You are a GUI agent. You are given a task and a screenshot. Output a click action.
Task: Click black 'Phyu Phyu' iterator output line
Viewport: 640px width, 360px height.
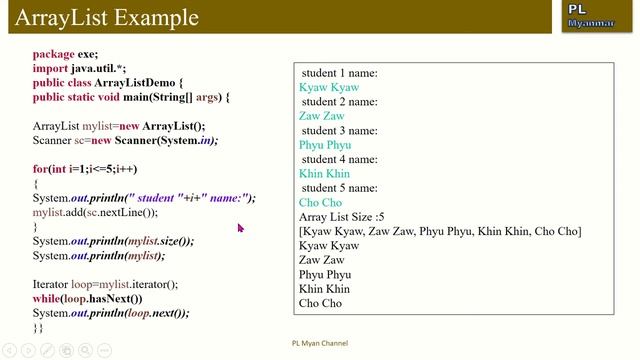click(325, 275)
